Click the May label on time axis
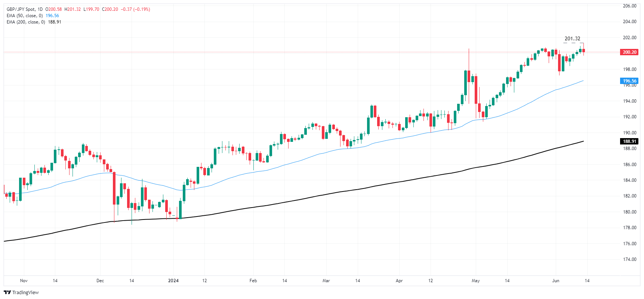The width and height of the screenshot is (644, 299). (476, 281)
